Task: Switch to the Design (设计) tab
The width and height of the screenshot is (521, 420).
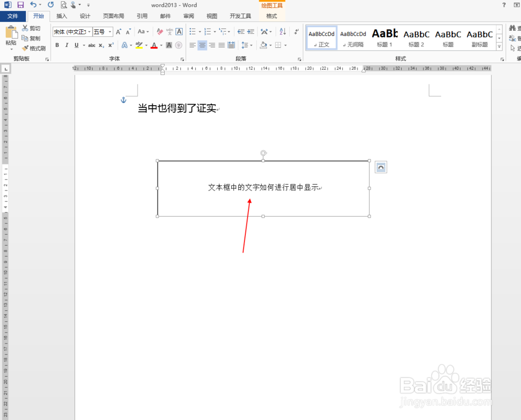Action: click(85, 16)
